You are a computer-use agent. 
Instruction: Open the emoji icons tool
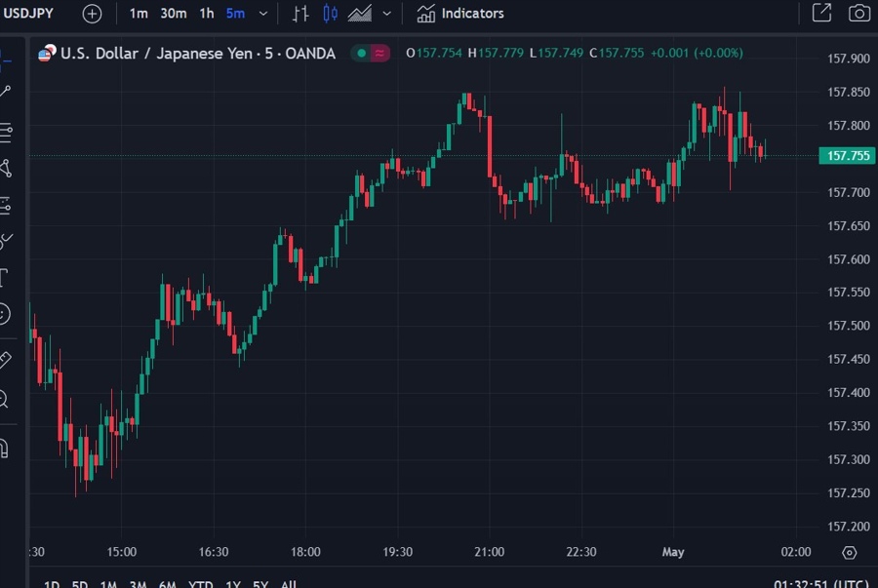point(5,314)
